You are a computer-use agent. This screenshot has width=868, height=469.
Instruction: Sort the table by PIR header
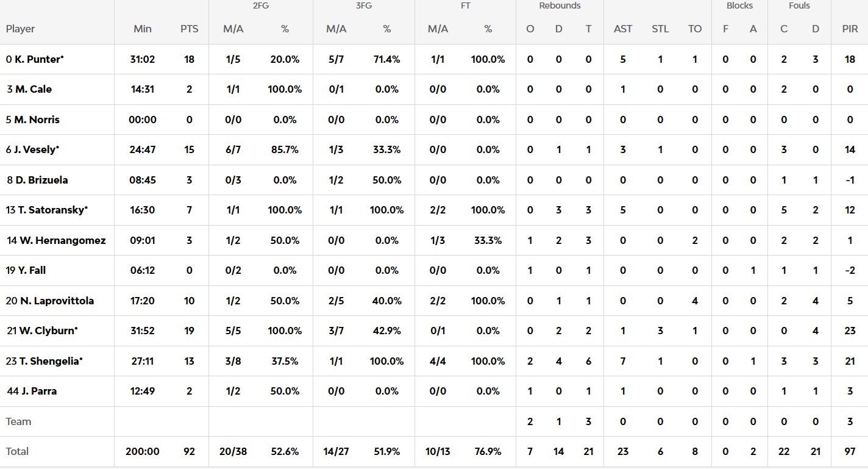[850, 29]
